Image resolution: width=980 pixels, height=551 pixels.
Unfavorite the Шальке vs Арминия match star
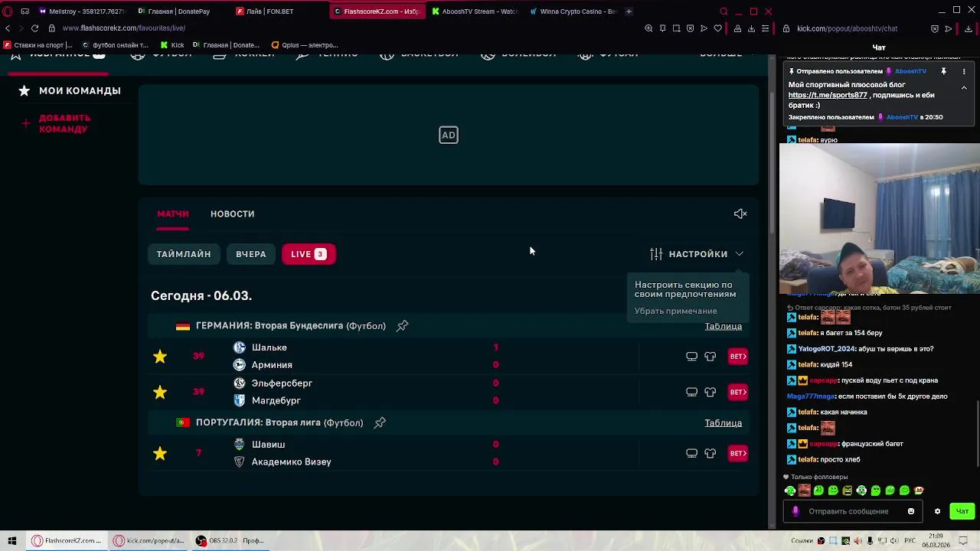[160, 357]
